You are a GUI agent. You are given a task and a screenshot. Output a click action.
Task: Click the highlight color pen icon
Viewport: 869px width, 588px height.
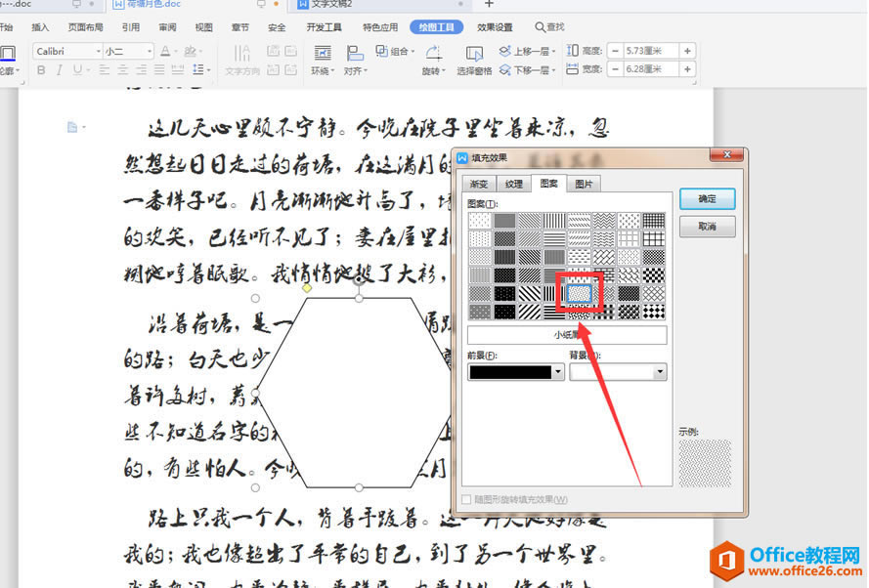pyautogui.click(x=190, y=51)
